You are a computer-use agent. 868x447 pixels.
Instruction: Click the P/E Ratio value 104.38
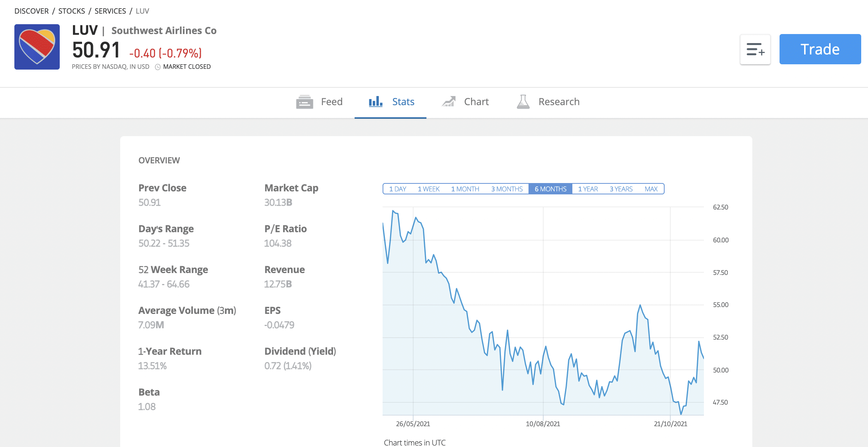(278, 243)
